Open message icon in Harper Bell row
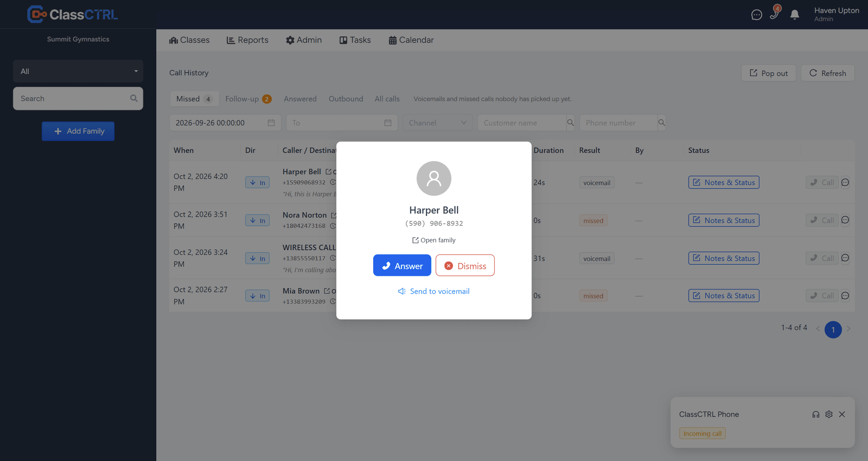Screen dimensions: 868x461 845,183
